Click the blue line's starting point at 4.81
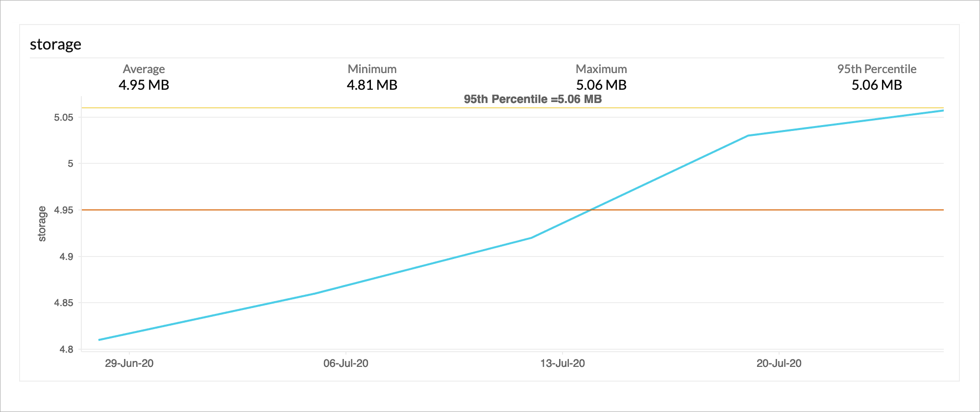Screen dimensions: 980x412 99,339
